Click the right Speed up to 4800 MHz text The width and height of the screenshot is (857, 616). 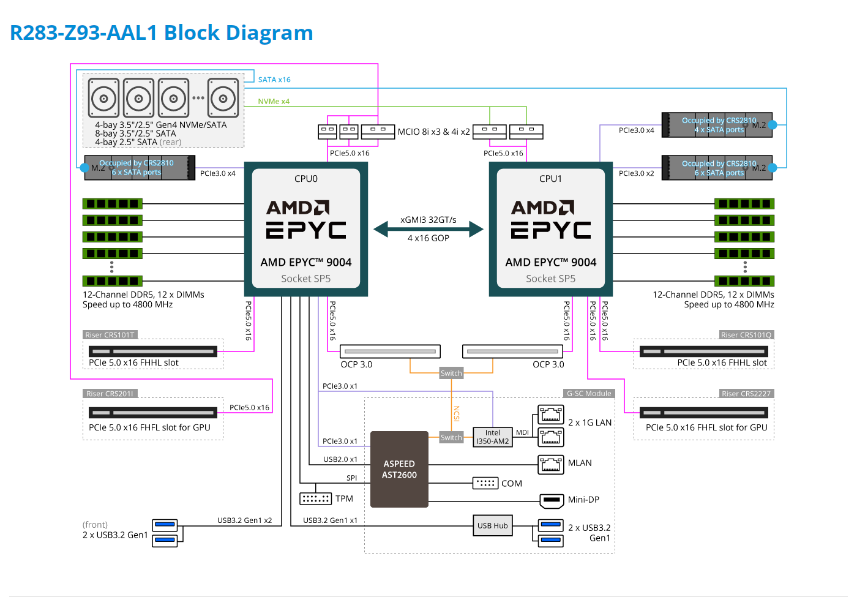click(729, 304)
